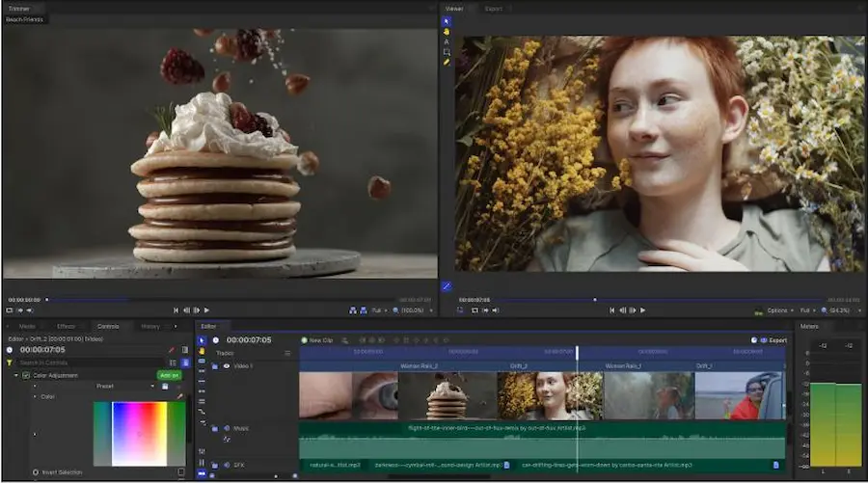Open the Viewer Full quality dropdown
The width and height of the screenshot is (868, 483).
pyautogui.click(x=807, y=310)
